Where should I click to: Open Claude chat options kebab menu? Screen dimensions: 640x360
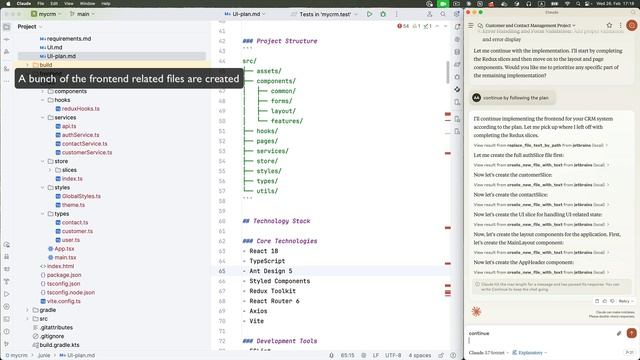pos(620,25)
